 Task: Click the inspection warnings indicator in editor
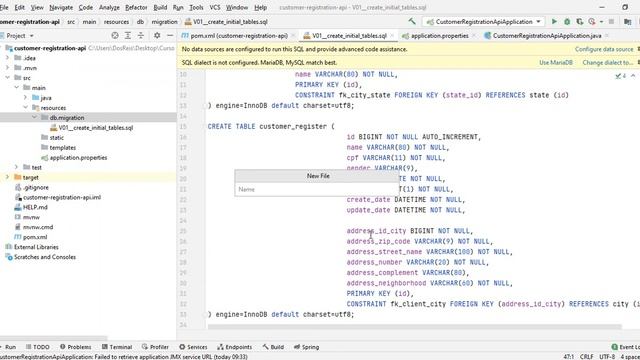621,76
